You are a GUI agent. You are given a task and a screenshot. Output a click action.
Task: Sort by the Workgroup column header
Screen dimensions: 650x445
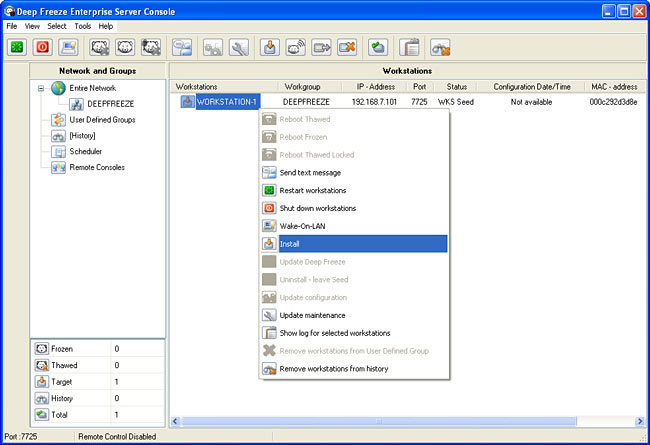(310, 87)
